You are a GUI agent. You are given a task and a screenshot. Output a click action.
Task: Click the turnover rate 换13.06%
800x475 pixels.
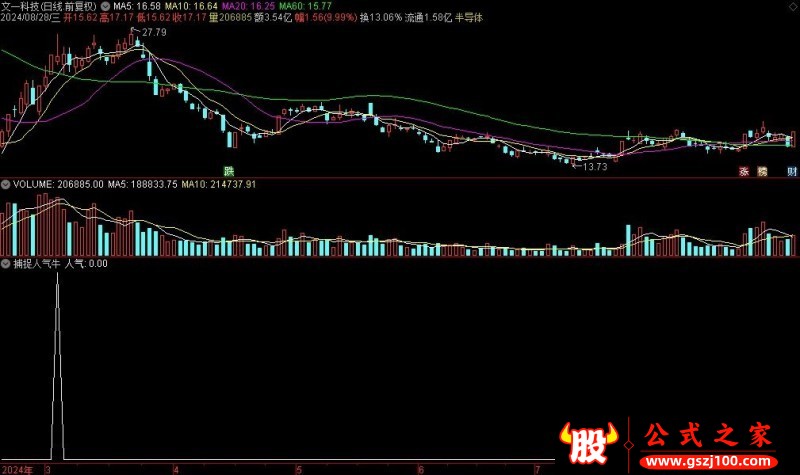tap(381, 18)
